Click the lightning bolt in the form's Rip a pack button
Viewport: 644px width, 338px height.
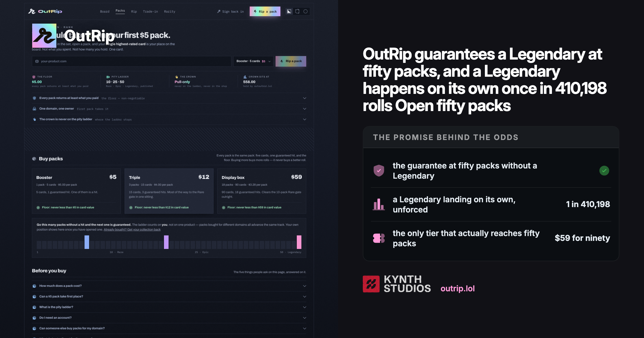282,61
